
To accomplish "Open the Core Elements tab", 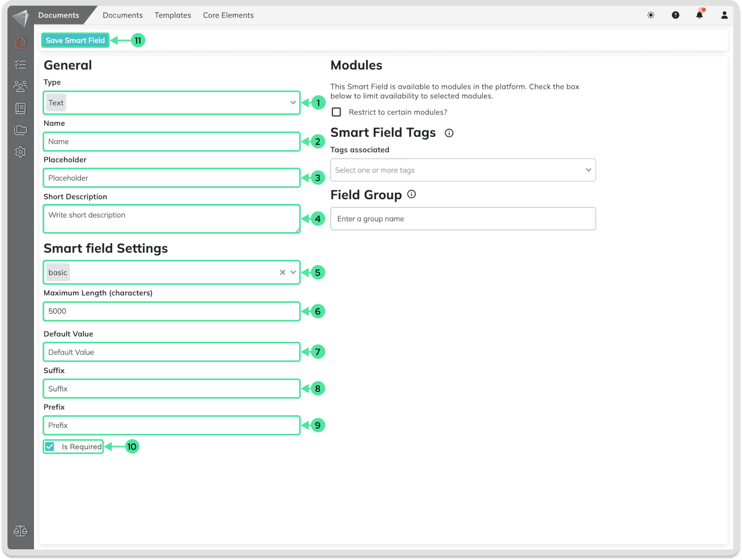I will pos(228,15).
